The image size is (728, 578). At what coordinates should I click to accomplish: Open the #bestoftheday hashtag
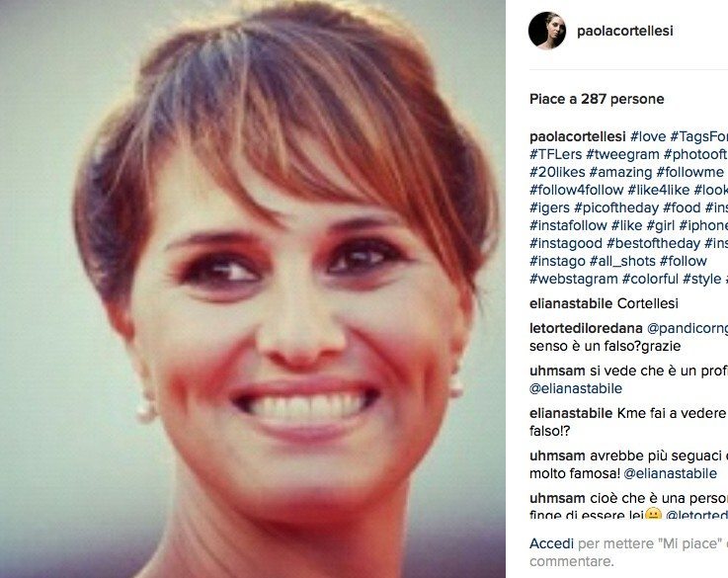coord(653,243)
